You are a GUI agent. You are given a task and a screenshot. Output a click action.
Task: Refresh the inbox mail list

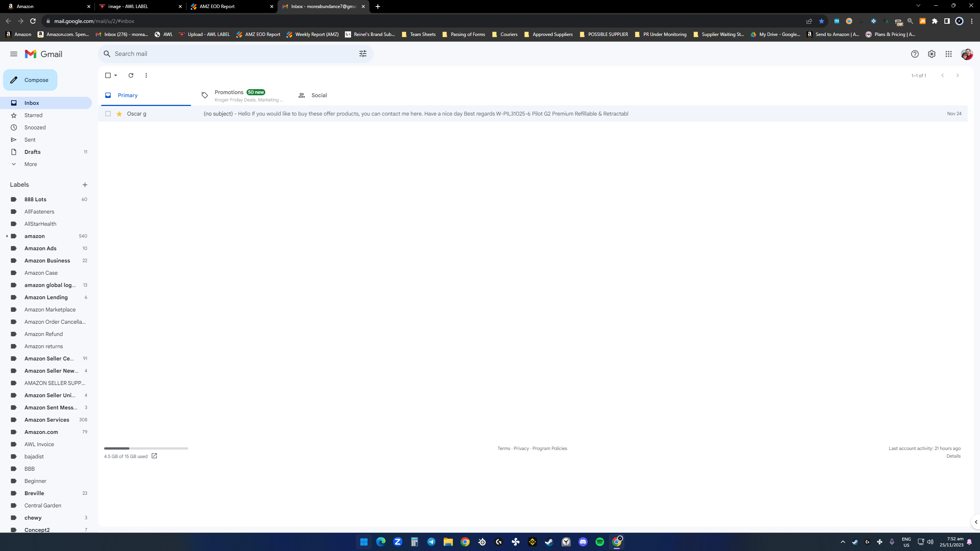tap(131, 75)
